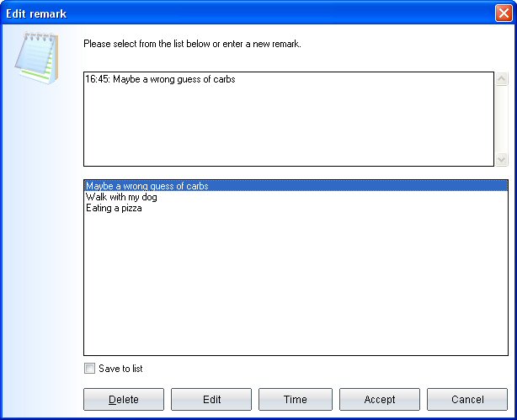
Task: Click the remark box scroll down arrow
Action: (x=502, y=159)
